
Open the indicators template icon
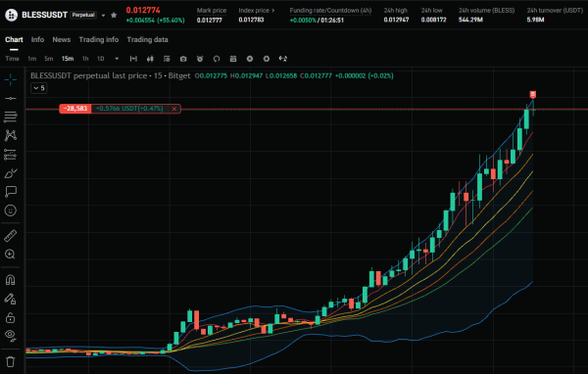[167, 59]
